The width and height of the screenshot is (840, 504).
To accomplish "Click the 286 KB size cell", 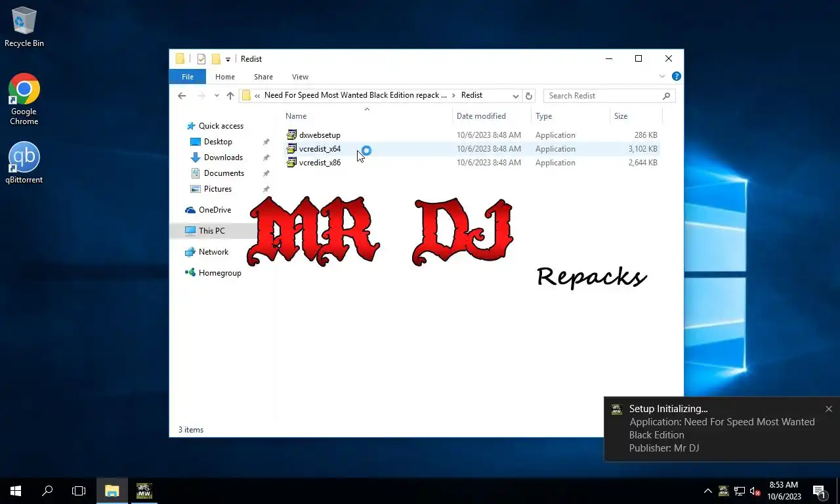I will coord(646,135).
